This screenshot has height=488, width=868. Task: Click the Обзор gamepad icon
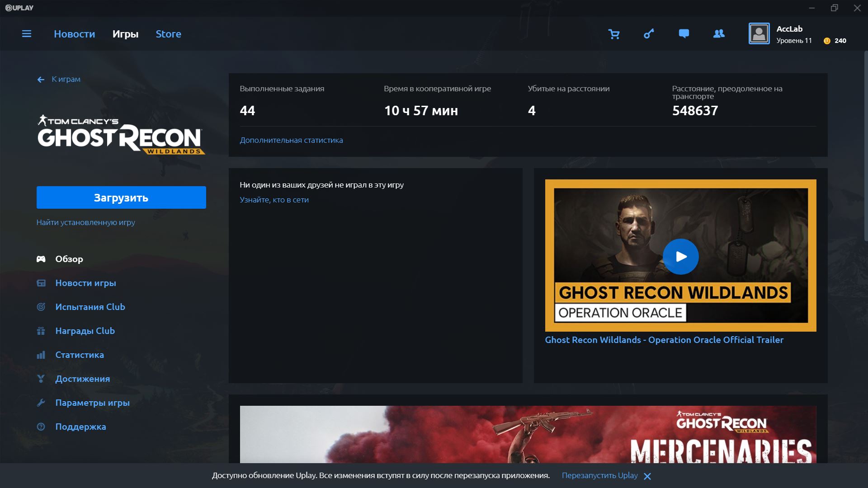pos(41,259)
